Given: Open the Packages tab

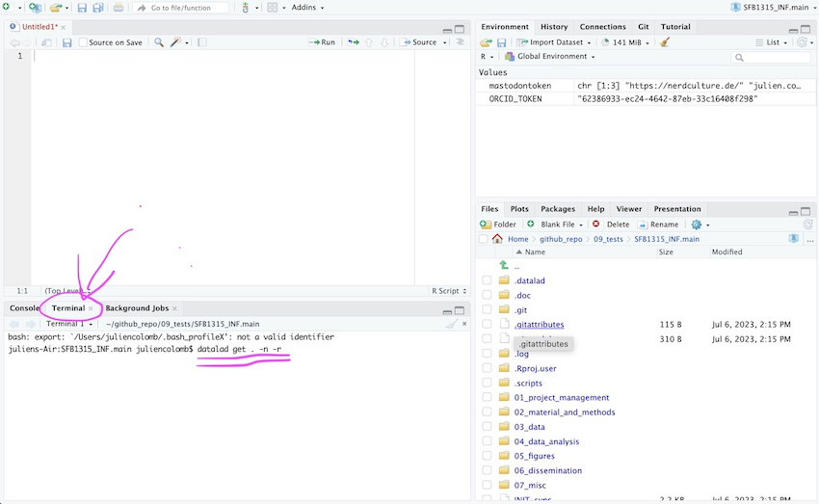Looking at the screenshot, I should (557, 208).
